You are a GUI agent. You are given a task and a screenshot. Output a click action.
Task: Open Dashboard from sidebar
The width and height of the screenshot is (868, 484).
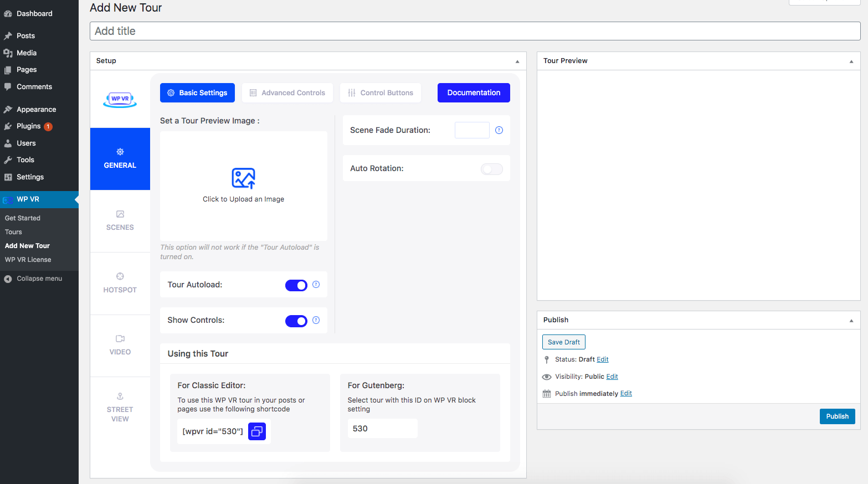tap(39, 13)
